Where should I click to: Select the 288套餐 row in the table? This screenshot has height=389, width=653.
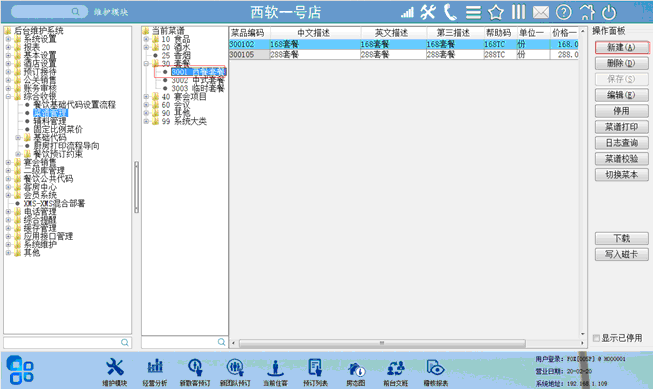point(403,55)
